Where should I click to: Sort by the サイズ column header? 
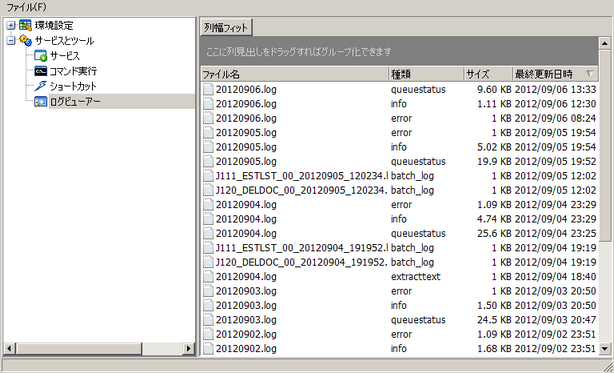tap(488, 74)
